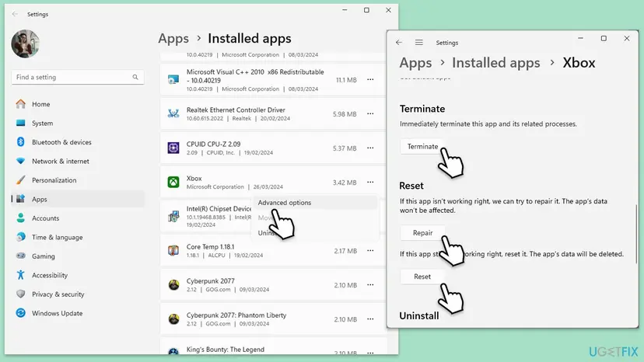Screen dimensions: 644x362
Task: Open Personalization in the sidebar
Action: click(78, 180)
